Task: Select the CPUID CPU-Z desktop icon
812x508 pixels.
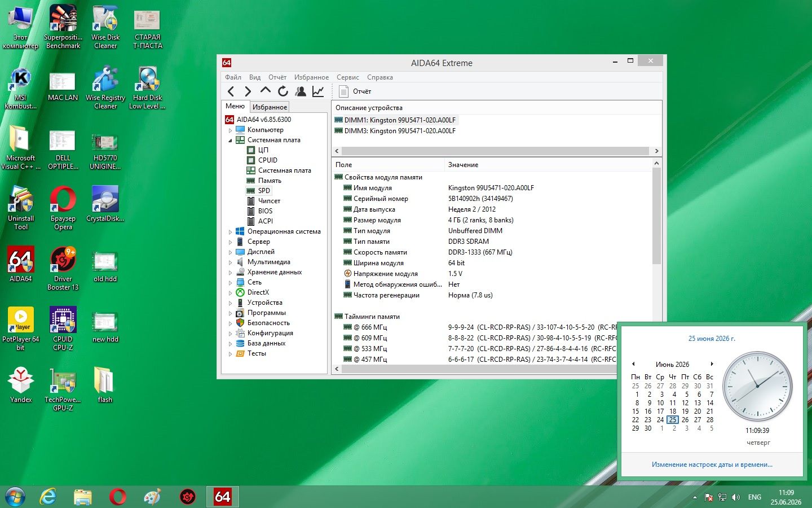Action: [63, 329]
